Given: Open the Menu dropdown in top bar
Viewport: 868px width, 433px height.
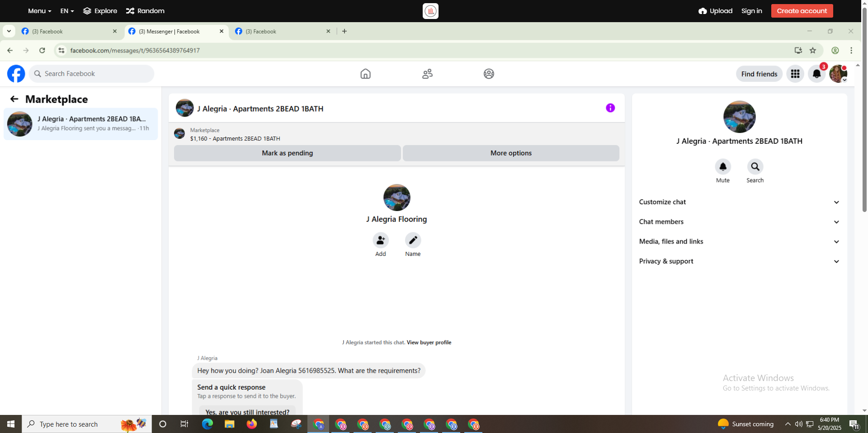Looking at the screenshot, I should coord(39,11).
